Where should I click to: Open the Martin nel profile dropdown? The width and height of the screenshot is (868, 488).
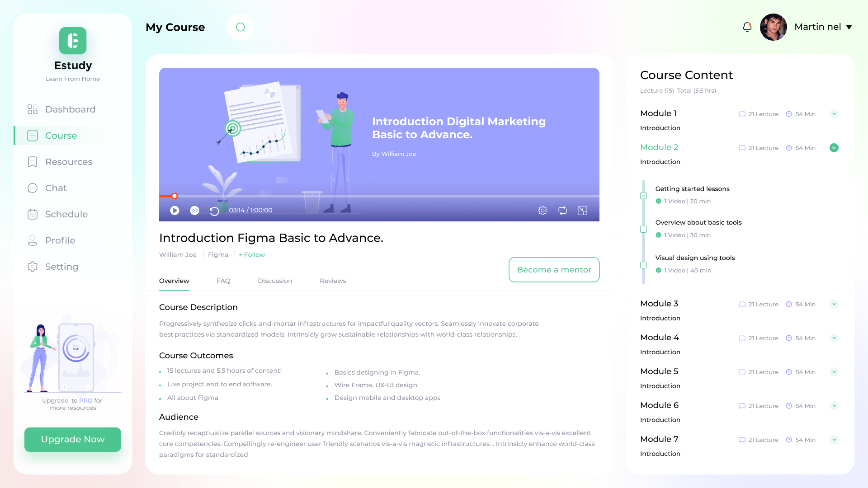tap(824, 27)
